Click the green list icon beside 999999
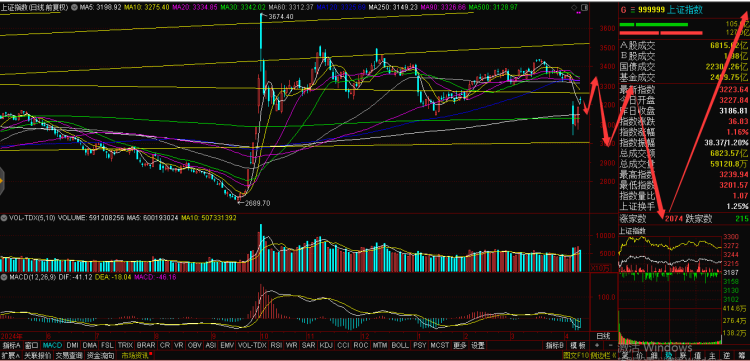Viewport: 750px width, 361px height. (x=632, y=10)
